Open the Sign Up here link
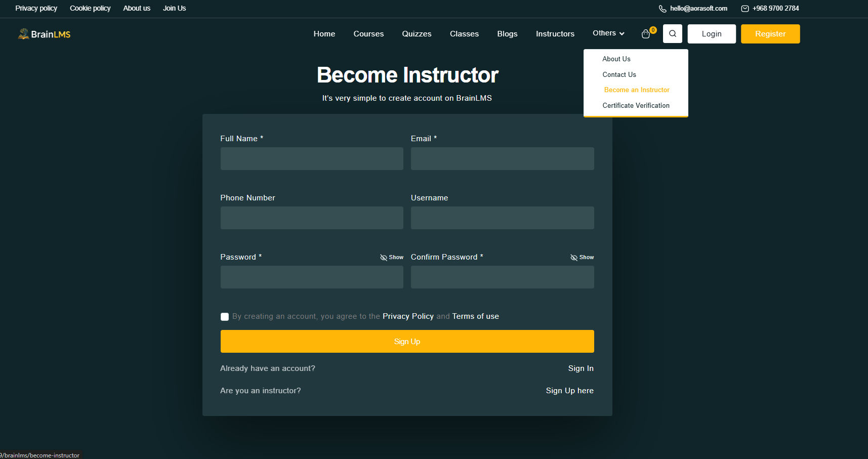The height and width of the screenshot is (459, 868). point(570,391)
